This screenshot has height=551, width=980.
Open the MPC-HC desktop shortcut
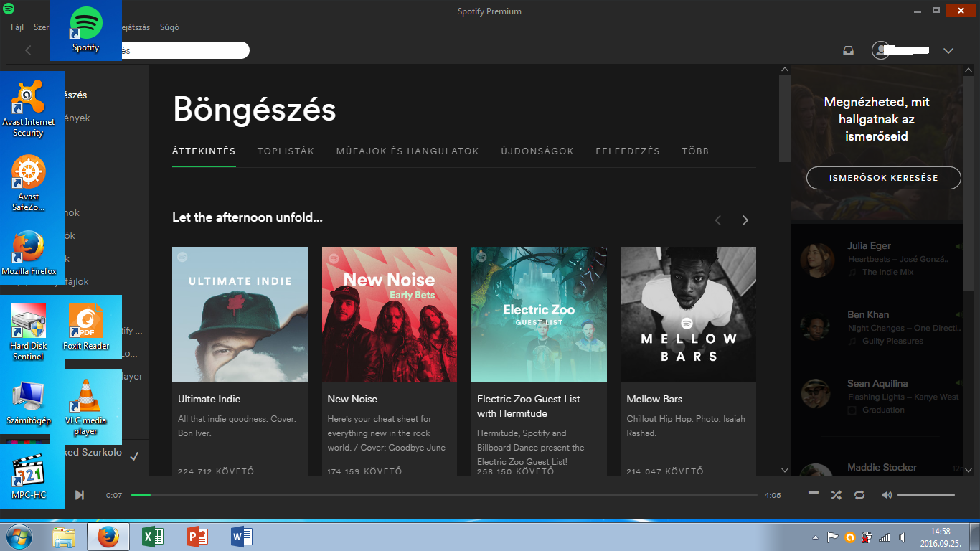click(x=28, y=476)
